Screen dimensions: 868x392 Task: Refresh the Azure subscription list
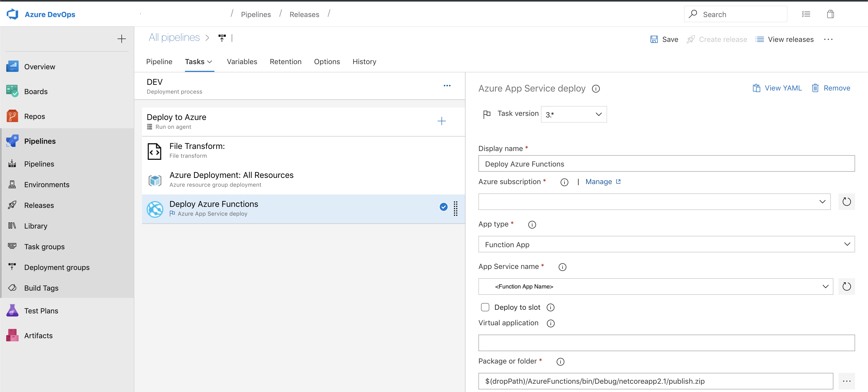[x=847, y=202]
